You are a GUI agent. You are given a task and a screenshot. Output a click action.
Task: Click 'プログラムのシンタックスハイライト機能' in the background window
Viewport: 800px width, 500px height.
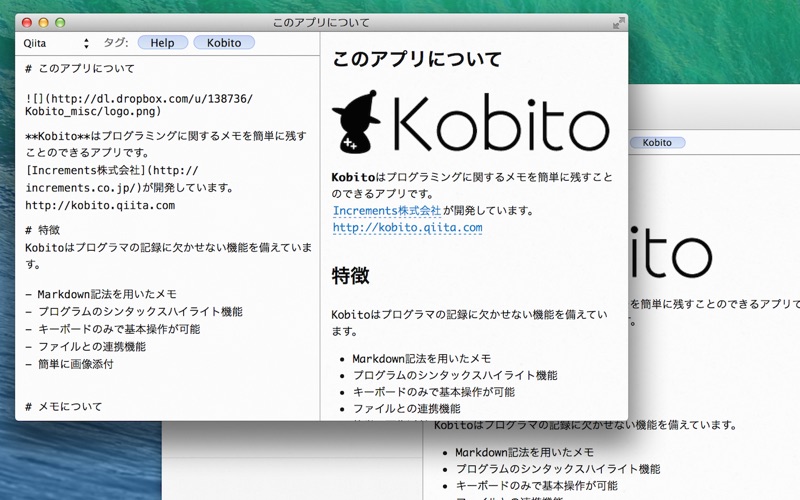click(558, 469)
